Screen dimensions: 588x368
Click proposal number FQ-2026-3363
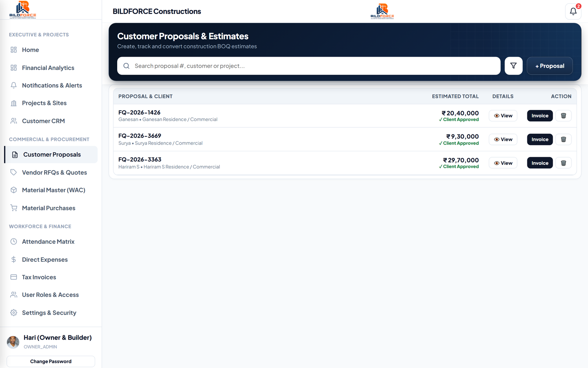pyautogui.click(x=140, y=160)
